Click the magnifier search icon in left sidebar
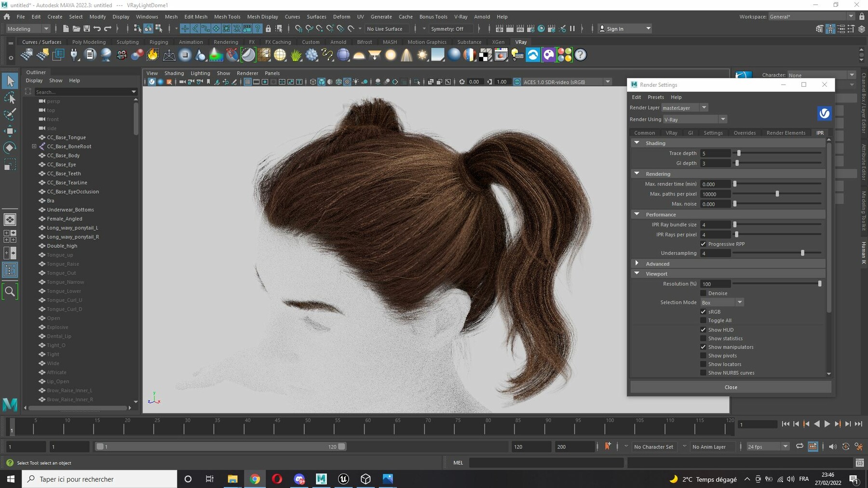The image size is (868, 488). 10,291
